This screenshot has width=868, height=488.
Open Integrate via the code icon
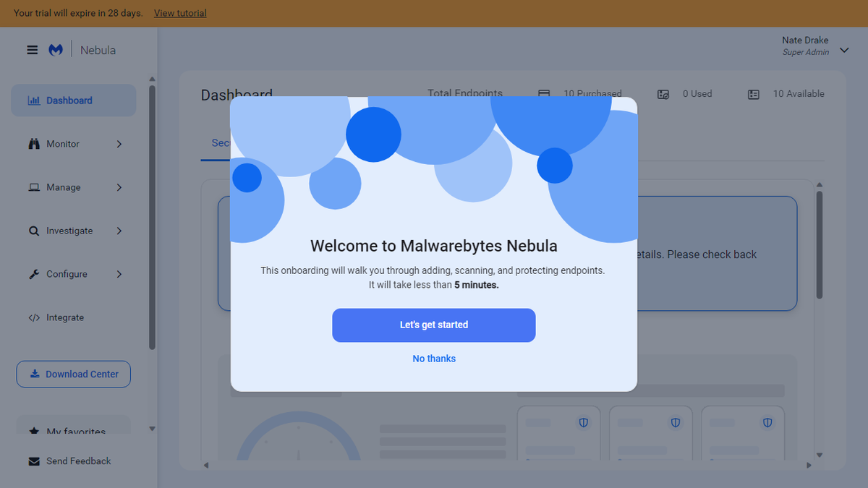(x=33, y=317)
